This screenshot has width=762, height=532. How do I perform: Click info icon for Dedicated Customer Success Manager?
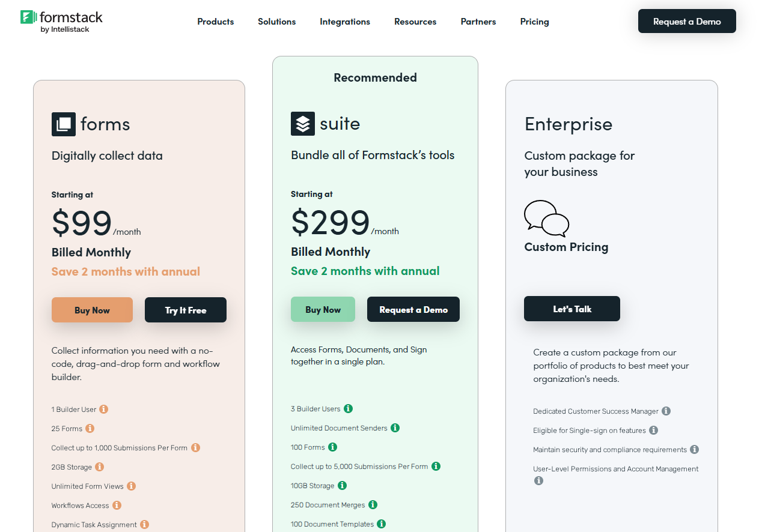pyautogui.click(x=666, y=411)
